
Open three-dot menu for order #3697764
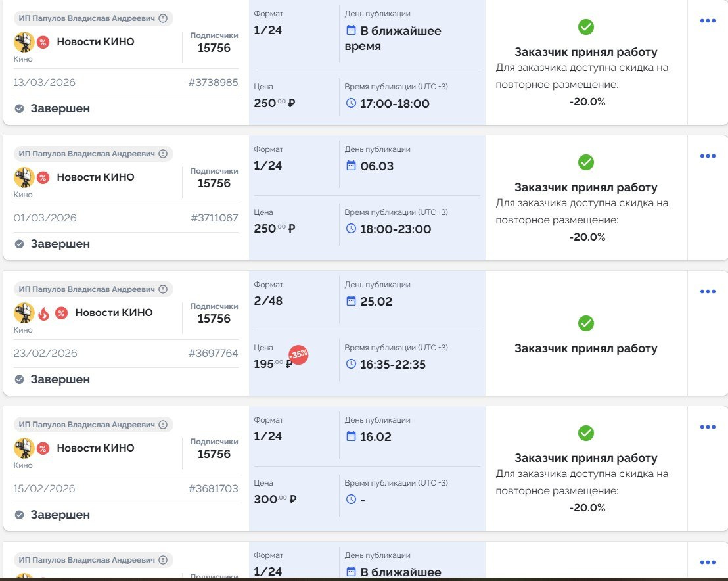(708, 292)
